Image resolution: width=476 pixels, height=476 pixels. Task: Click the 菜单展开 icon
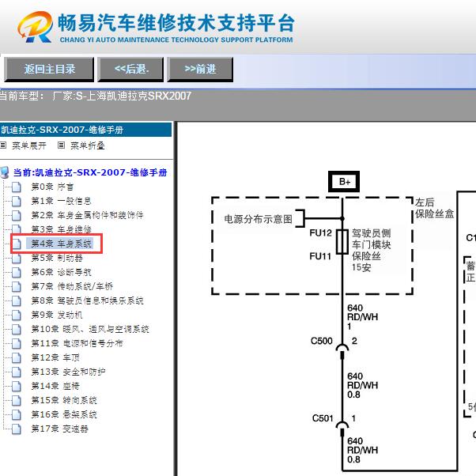coord(3,145)
